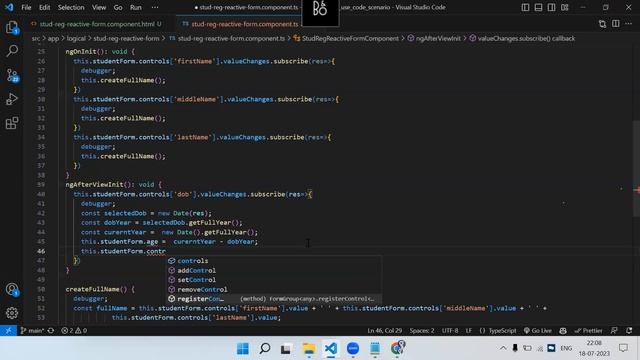The height and width of the screenshot is (360, 640).
Task: Select 'addControl' suggestion
Action: (273, 270)
